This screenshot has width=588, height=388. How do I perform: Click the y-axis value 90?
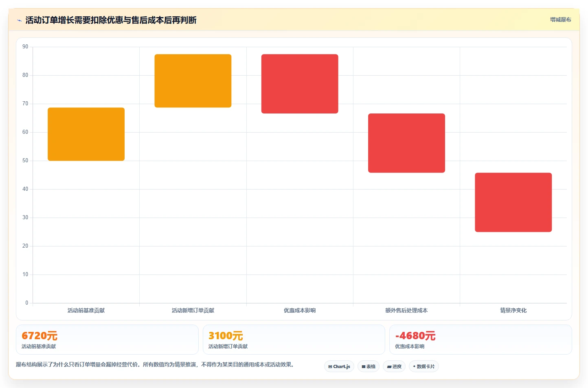coord(25,47)
